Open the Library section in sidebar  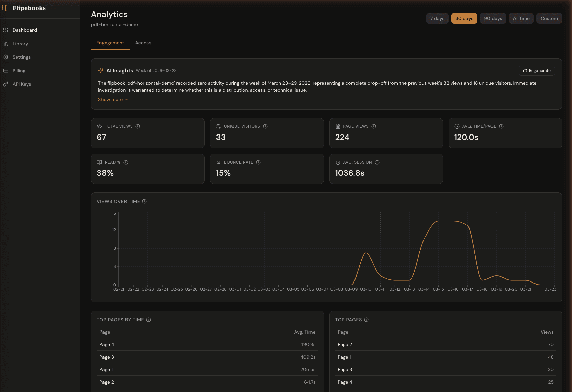pos(20,44)
